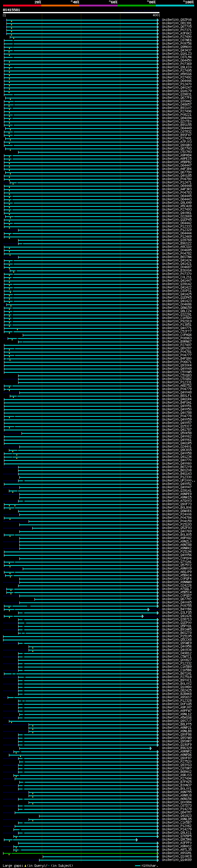Click the cyan ~100% identity legend segment

(175, 6)
